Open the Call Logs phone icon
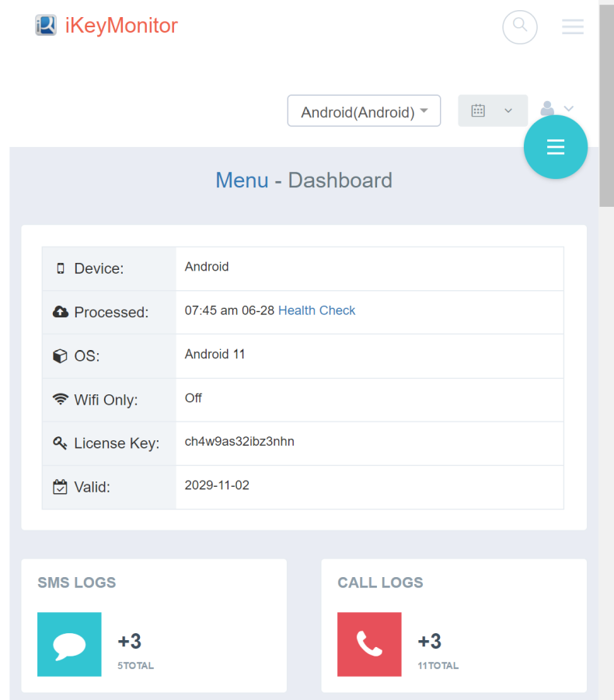The height and width of the screenshot is (700, 614). (369, 644)
